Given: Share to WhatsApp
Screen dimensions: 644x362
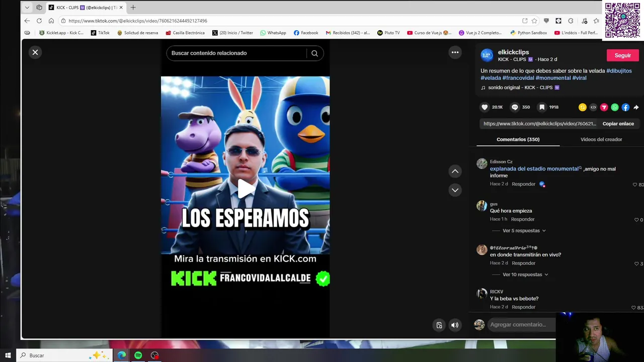Looking at the screenshot, I should coord(615,107).
